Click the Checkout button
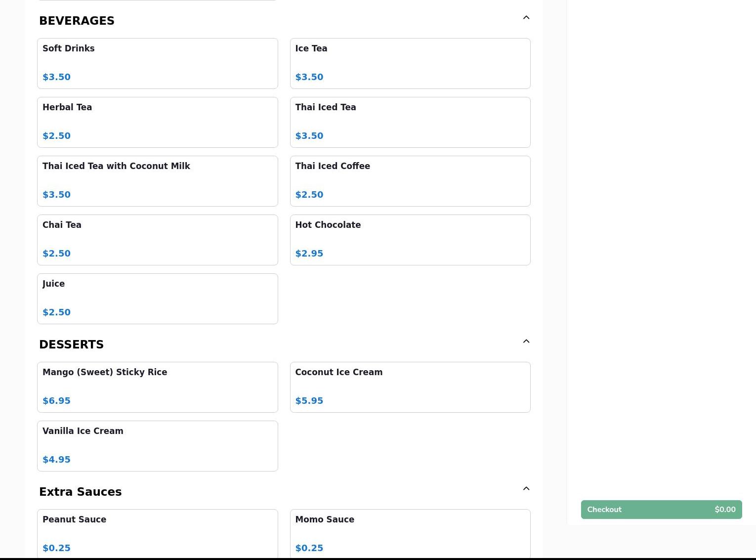This screenshot has height=560, width=756. click(661, 510)
